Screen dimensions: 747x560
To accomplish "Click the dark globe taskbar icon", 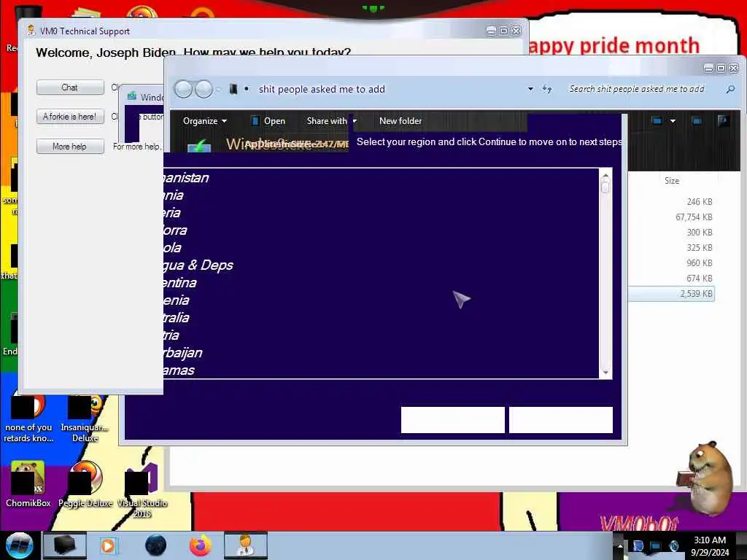I will coord(156,545).
